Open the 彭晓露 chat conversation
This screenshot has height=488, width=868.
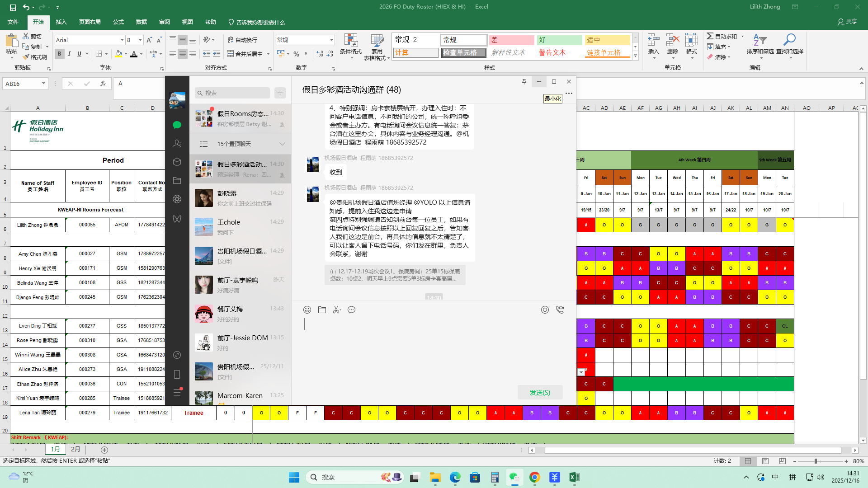click(241, 198)
